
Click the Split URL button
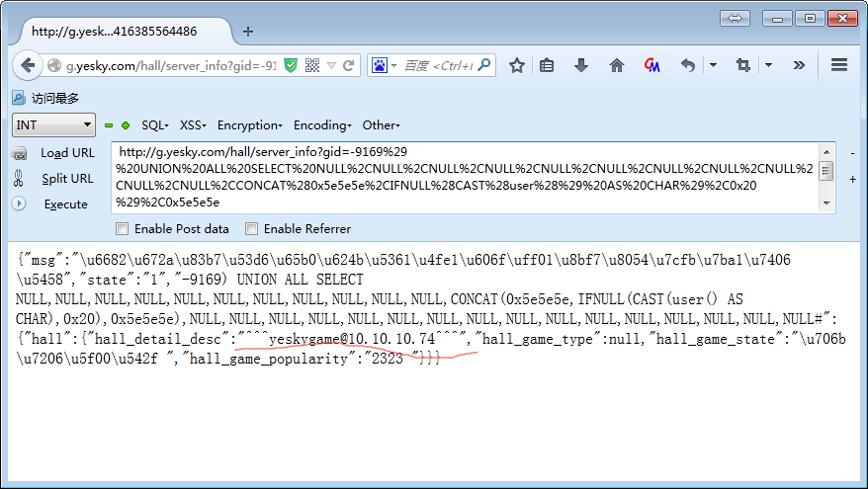pos(67,179)
